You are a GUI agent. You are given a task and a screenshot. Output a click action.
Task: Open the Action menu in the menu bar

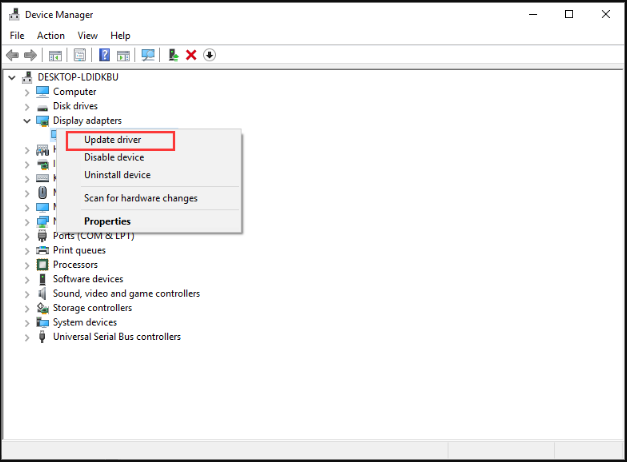50,36
